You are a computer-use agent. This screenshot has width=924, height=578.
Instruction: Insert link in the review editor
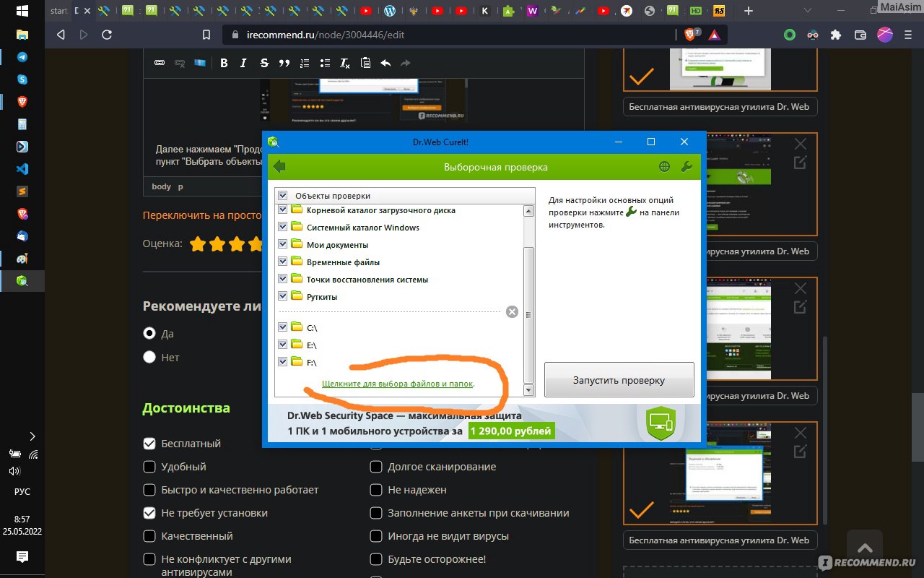click(159, 63)
